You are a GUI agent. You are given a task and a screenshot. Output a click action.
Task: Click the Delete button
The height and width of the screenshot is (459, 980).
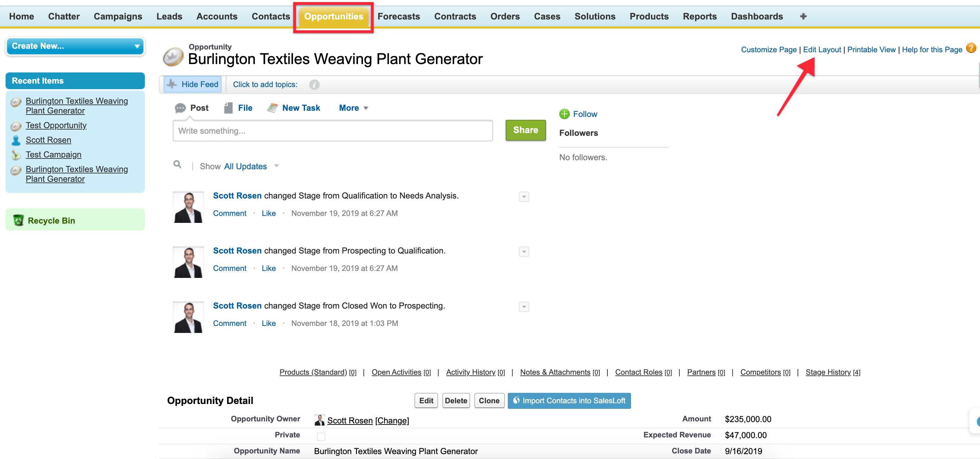tap(456, 400)
